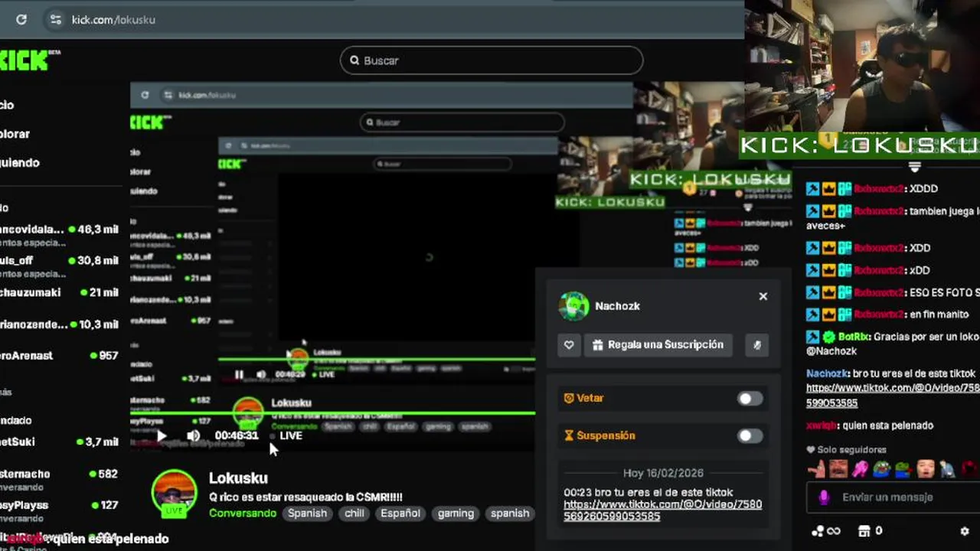Screen dimensions: 980x551
Task: Select crown badge on 'en fin manito' message
Action: tap(828, 315)
